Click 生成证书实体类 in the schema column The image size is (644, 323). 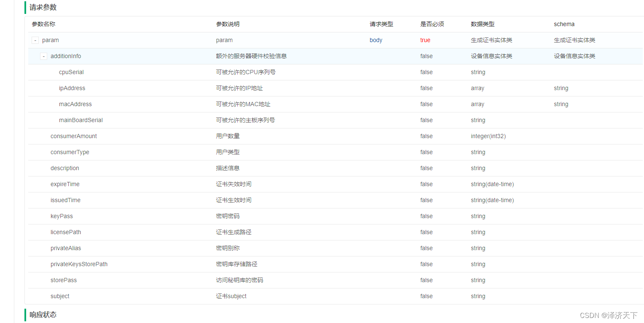(x=574, y=40)
